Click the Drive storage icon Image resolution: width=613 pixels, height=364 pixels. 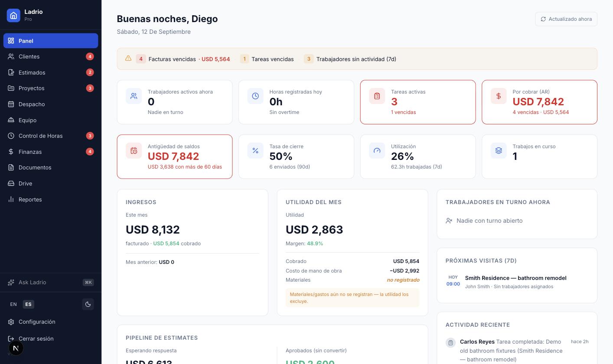pyautogui.click(x=11, y=183)
